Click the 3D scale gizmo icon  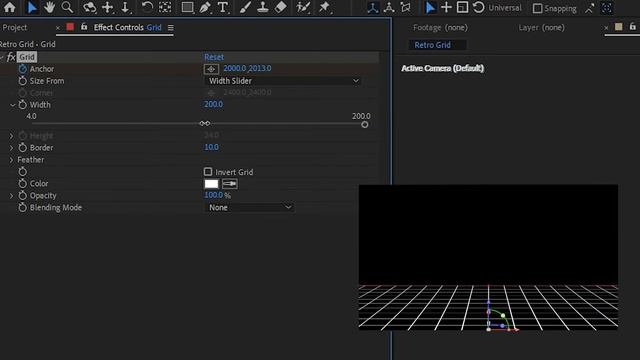[x=462, y=7]
